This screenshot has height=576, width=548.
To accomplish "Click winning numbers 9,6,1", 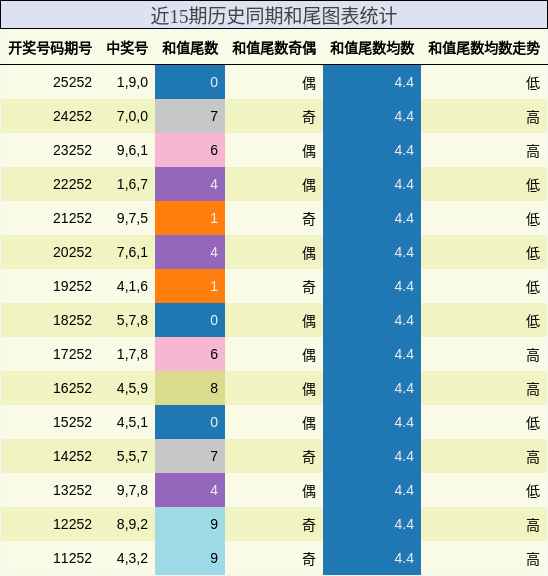I will 132,151.
